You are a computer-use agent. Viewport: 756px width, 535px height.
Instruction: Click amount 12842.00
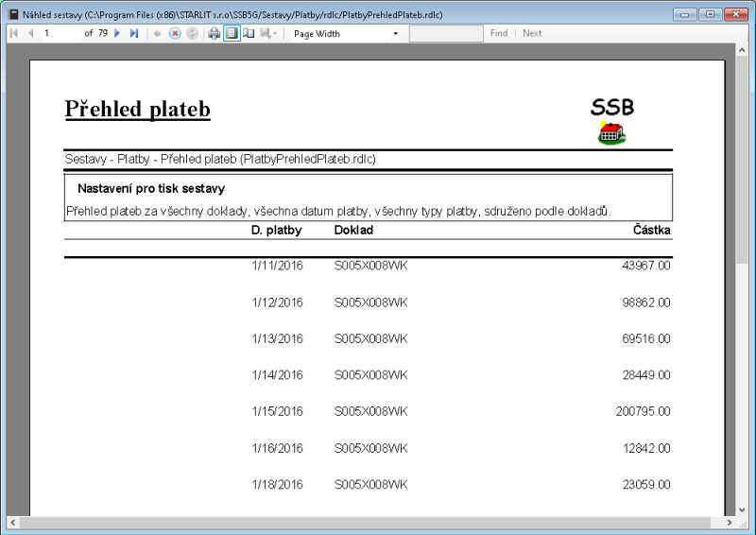646,448
